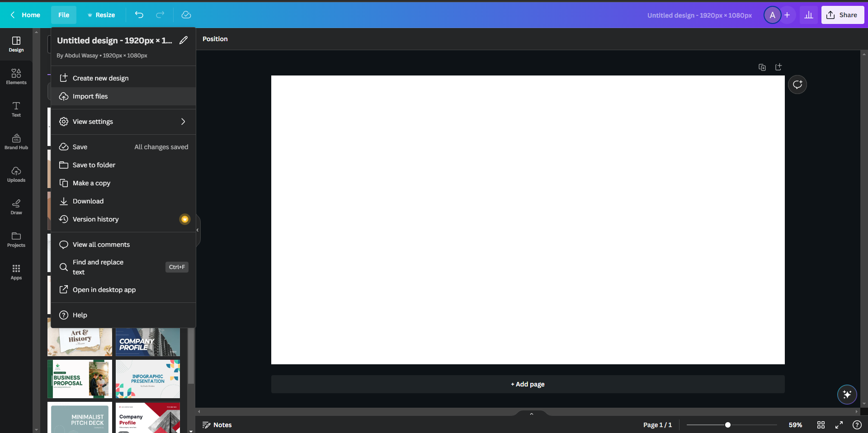Select the Text panel icon

16,109
